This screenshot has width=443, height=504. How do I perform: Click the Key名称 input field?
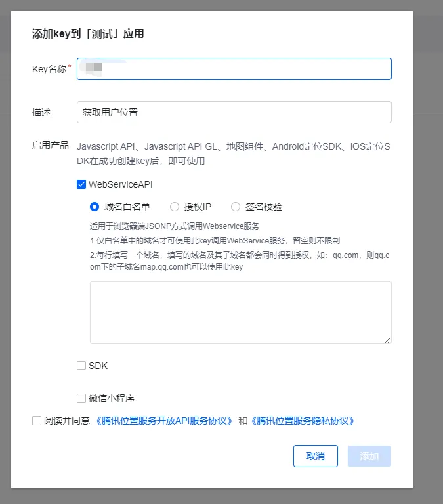(234, 69)
